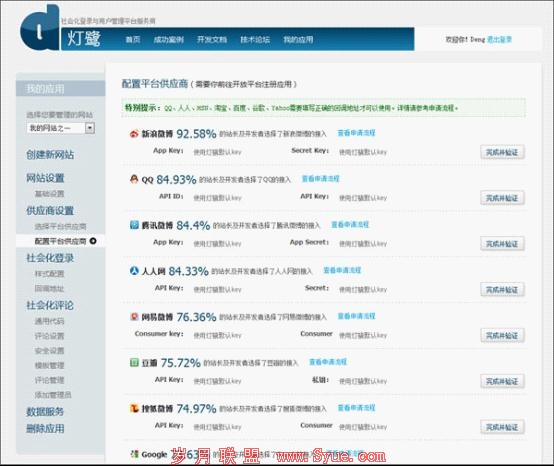The image size is (554, 466).
Task: Click the Denglu 'd' logo
Action: pyautogui.click(x=40, y=28)
